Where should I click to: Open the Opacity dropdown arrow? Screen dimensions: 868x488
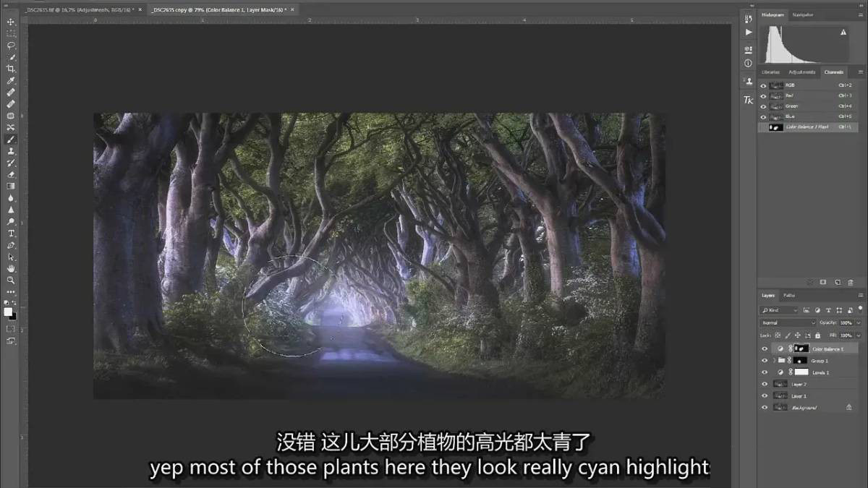pos(858,322)
